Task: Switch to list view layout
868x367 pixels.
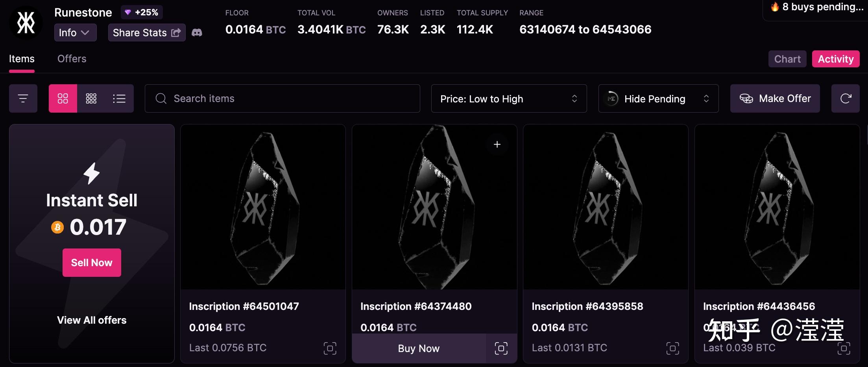Action: pos(119,98)
